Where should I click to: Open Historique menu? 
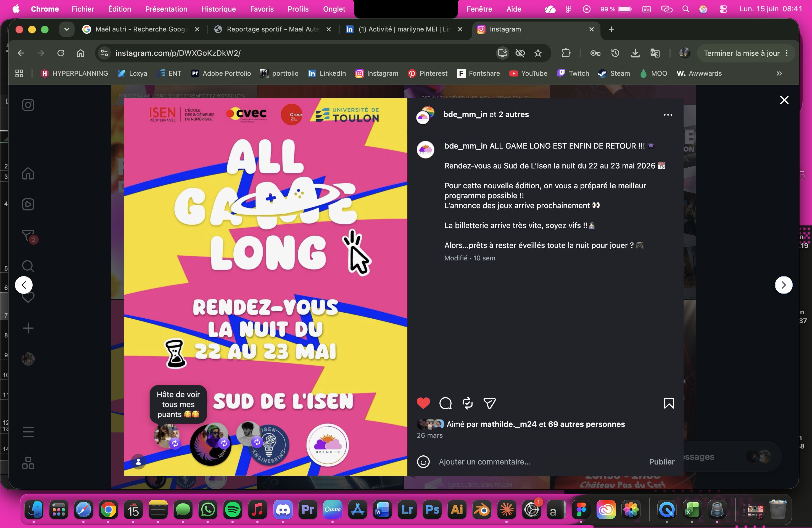pos(218,9)
